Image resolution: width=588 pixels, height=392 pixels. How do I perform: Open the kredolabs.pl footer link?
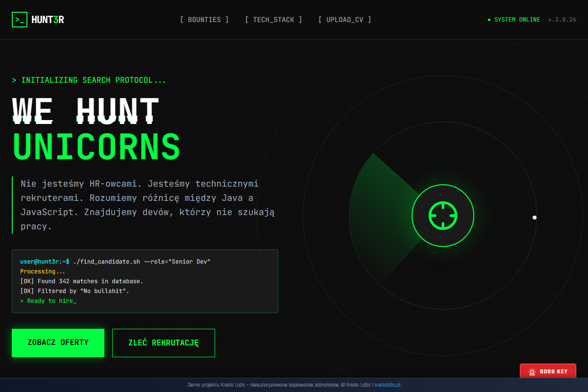click(x=388, y=385)
